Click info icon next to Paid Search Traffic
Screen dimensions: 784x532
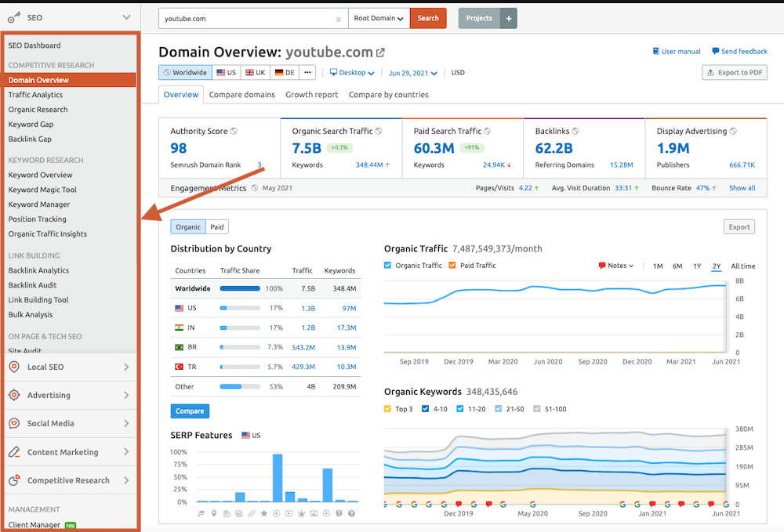[487, 132]
